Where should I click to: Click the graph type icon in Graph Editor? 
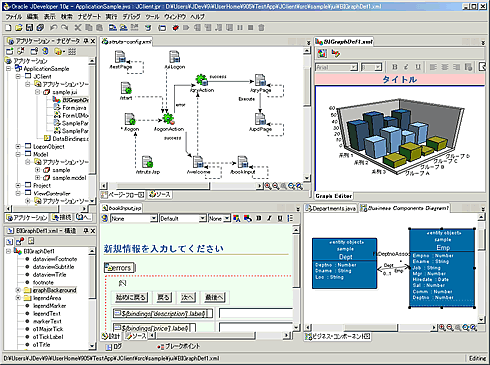tap(322, 53)
